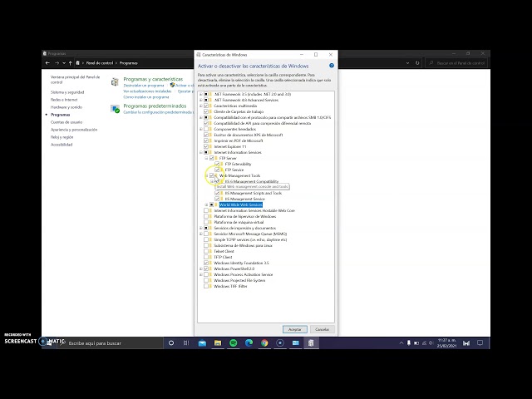Toggle IIS Management Service checkbox

(x=217, y=199)
